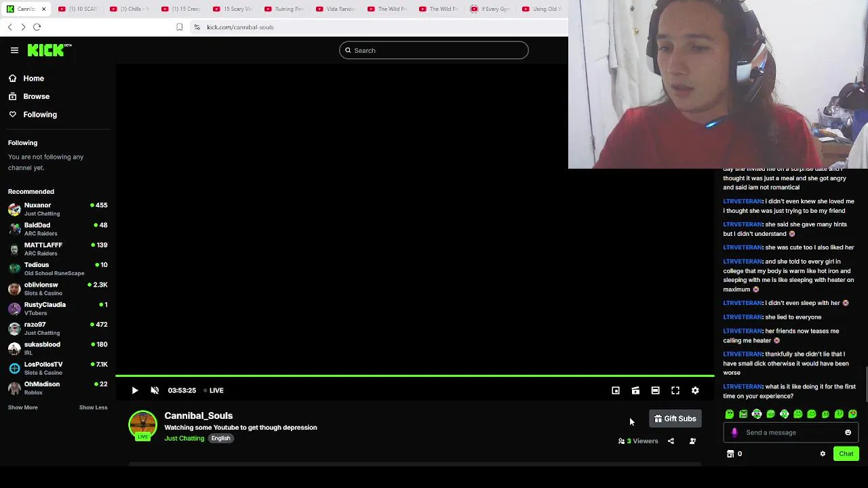Open Tedious Old School RuneScape channel
868x488 pixels.
point(58,268)
